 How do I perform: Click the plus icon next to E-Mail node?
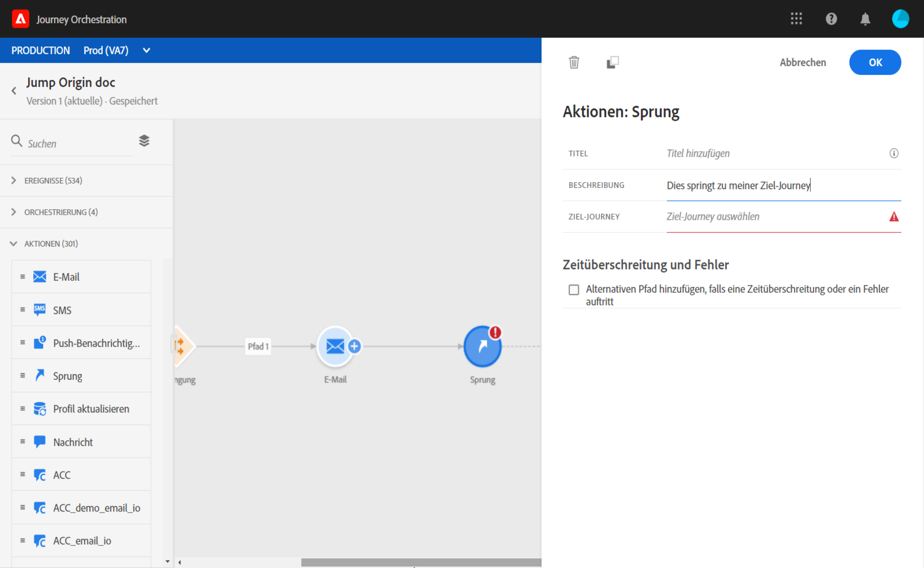[354, 347]
